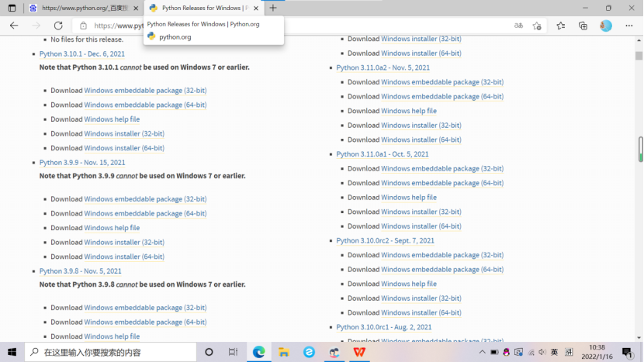Download Python 3.10.1 embeddable package (64-bit)
Image resolution: width=644 pixels, height=362 pixels.
click(x=145, y=105)
